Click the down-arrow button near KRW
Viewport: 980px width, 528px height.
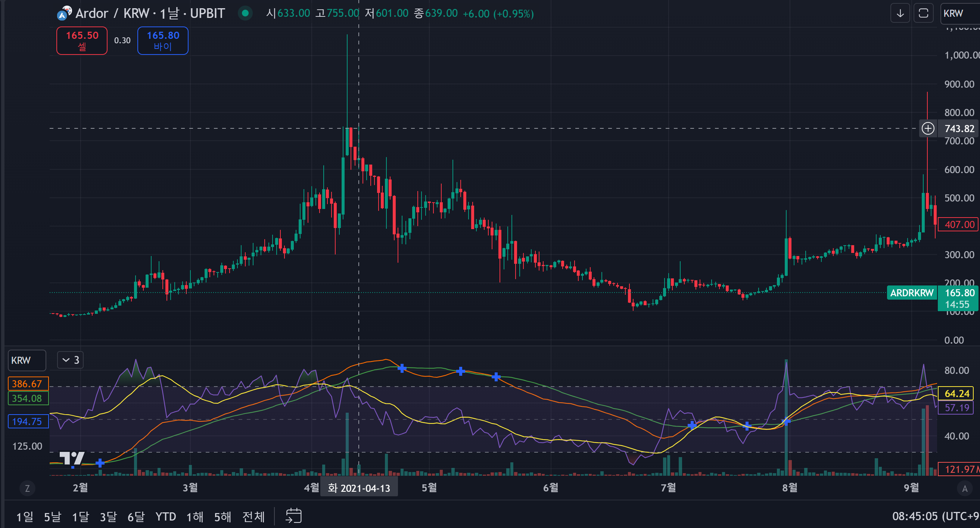(900, 14)
